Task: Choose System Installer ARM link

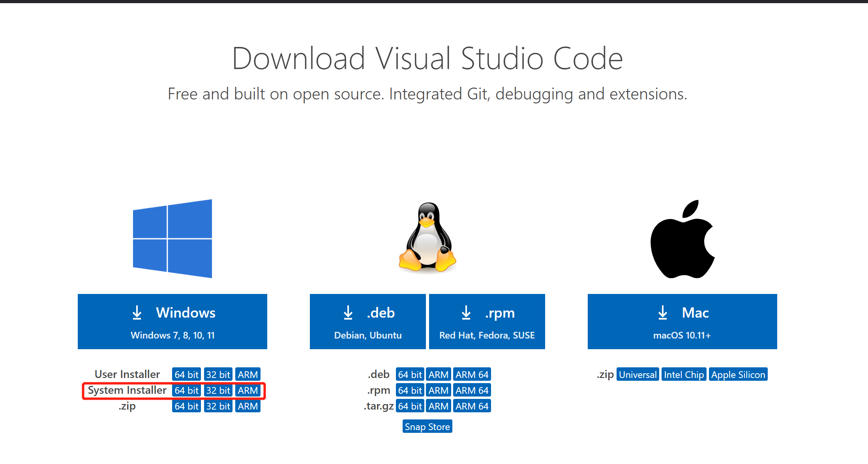Action: pyautogui.click(x=247, y=391)
